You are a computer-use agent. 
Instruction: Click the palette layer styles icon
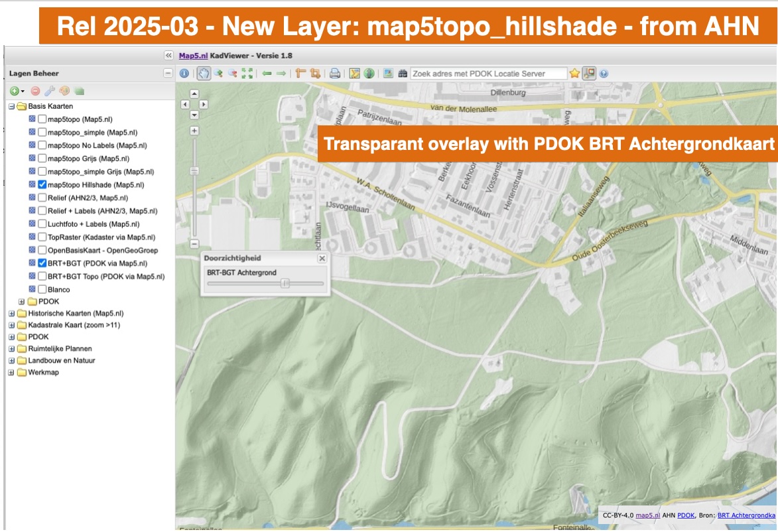pyautogui.click(x=64, y=91)
